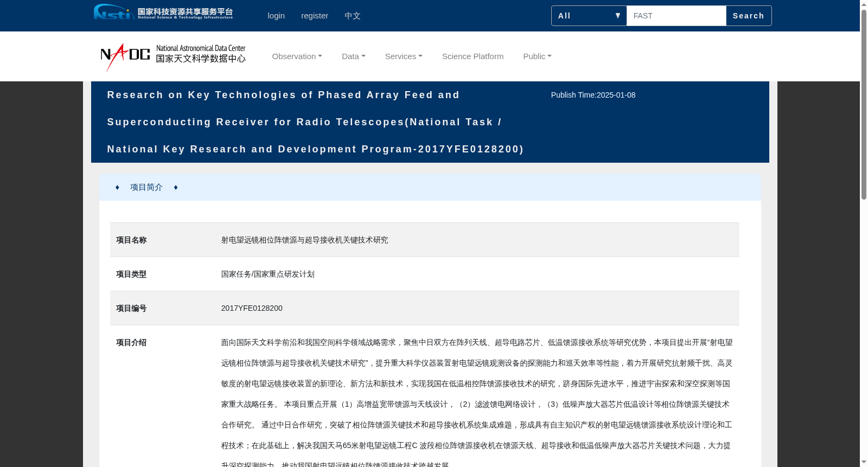Select the 项目简介 section tab

point(146,187)
